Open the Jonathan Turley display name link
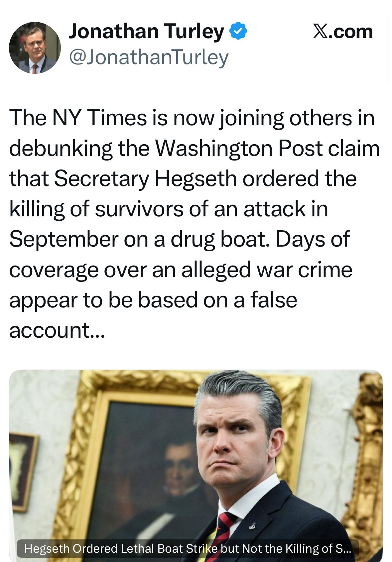Viewport: 392px width, 562px height. tap(146, 31)
